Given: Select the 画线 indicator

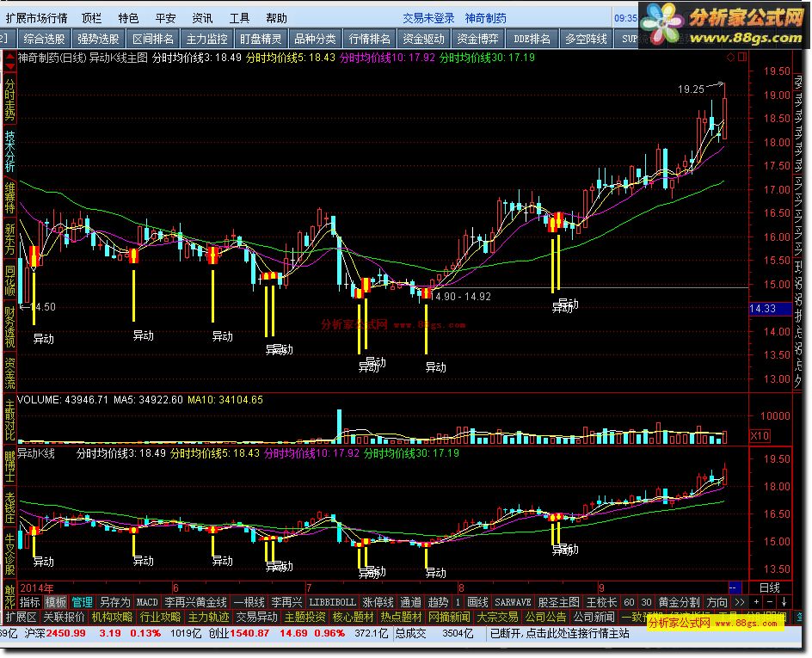Looking at the screenshot, I should (x=477, y=602).
